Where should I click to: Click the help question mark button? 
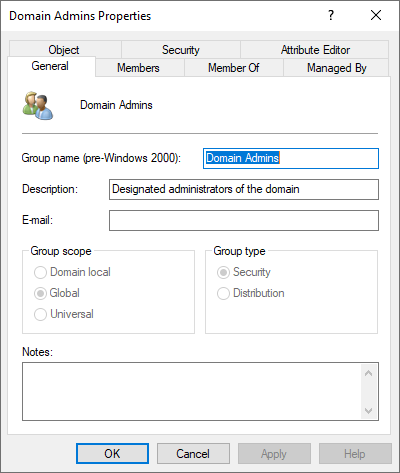pos(331,15)
